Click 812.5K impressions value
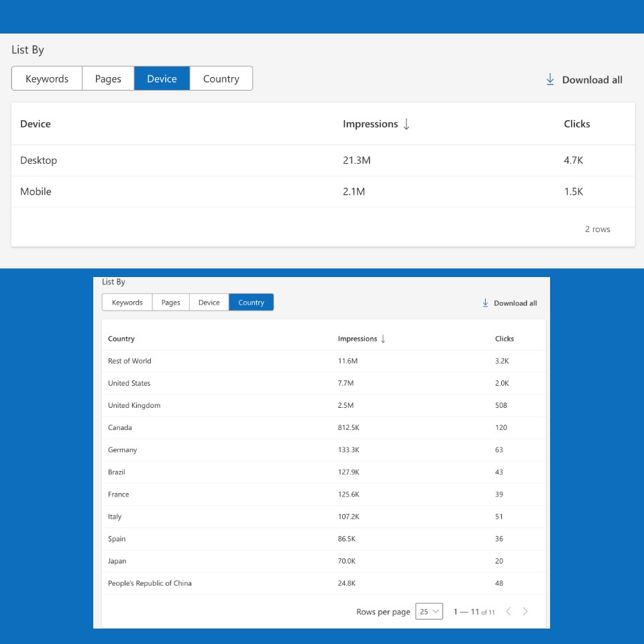644x644 pixels. pyautogui.click(x=348, y=427)
